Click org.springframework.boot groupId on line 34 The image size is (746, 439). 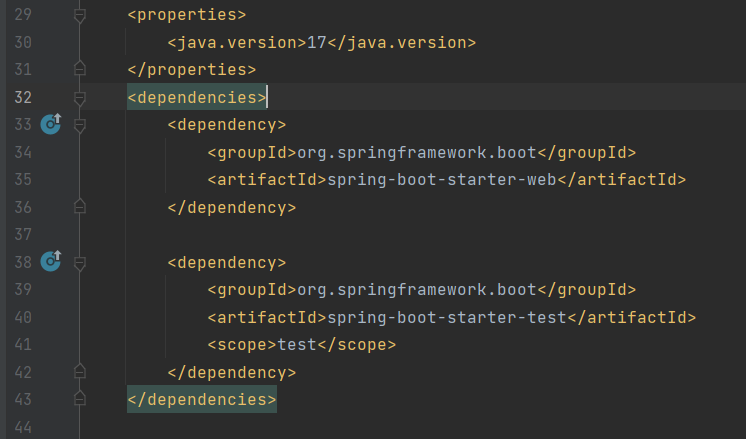click(x=417, y=152)
